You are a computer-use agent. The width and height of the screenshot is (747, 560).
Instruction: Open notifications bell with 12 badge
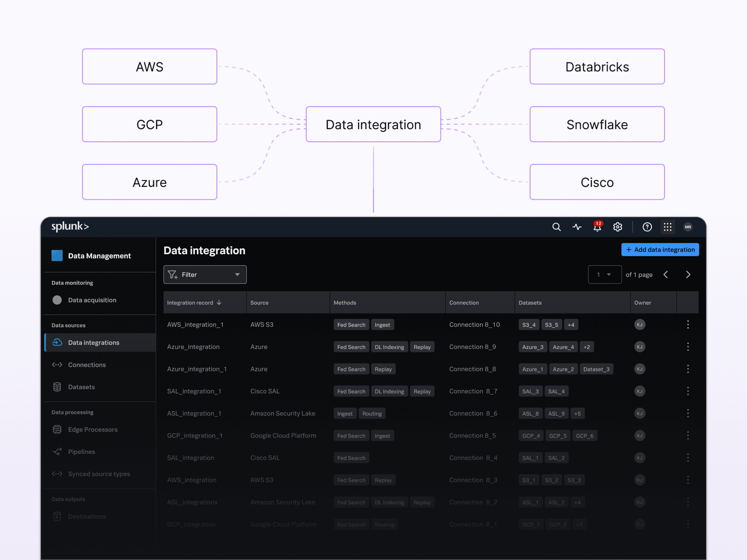click(597, 227)
